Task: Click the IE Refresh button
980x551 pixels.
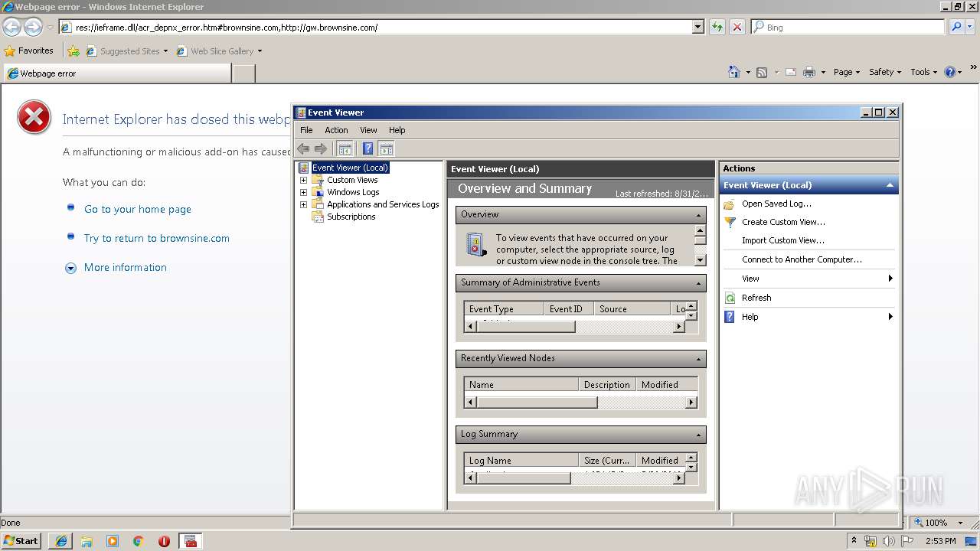Action: pos(717,28)
